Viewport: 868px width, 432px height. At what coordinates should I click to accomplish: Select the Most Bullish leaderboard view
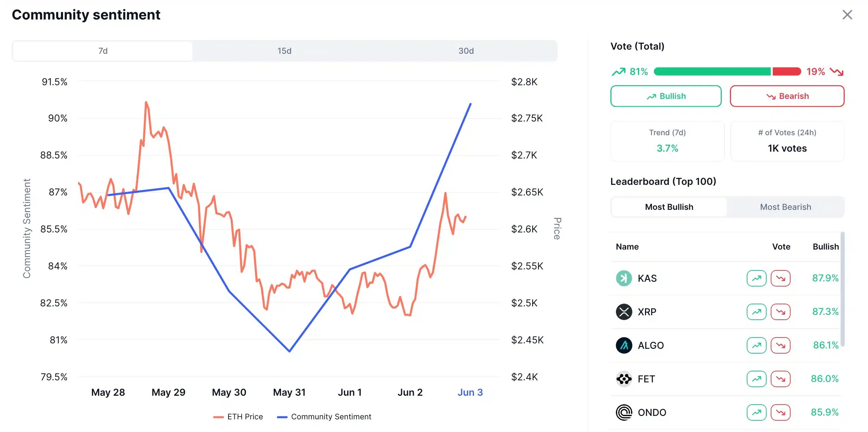coord(669,207)
